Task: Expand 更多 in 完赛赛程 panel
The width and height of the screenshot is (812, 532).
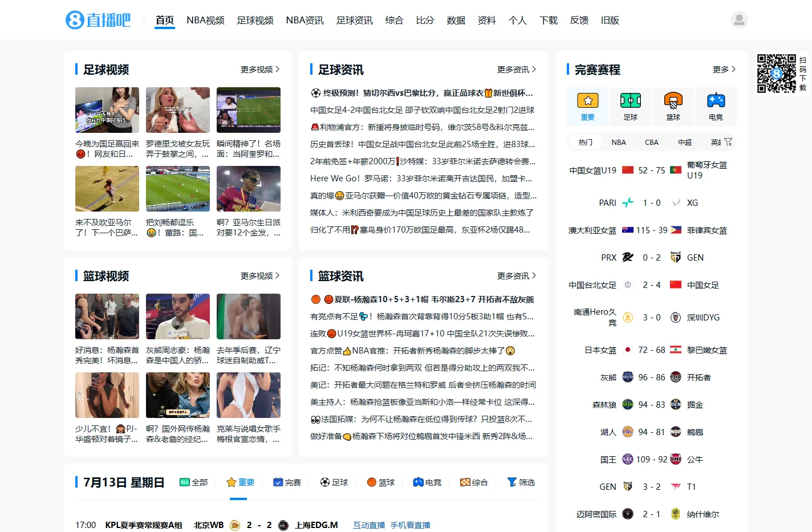Action: [724, 69]
